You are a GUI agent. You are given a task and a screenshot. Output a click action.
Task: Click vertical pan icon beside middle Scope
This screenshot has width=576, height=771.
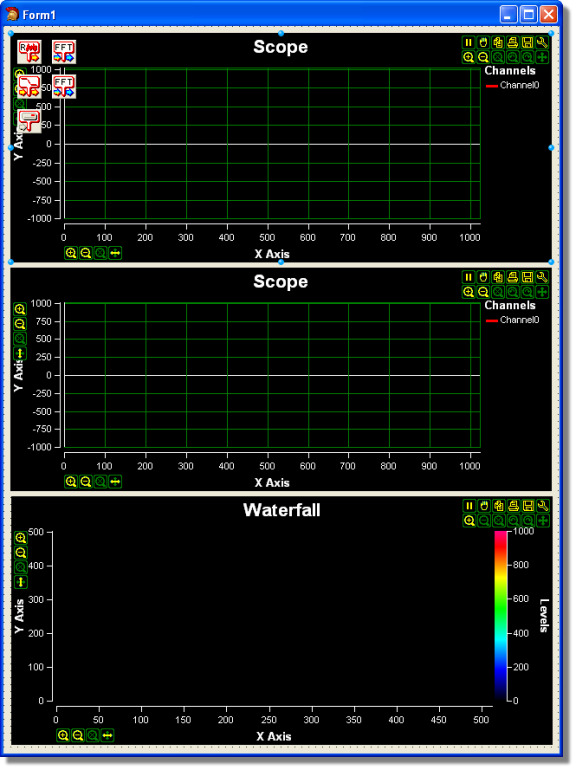click(x=20, y=354)
